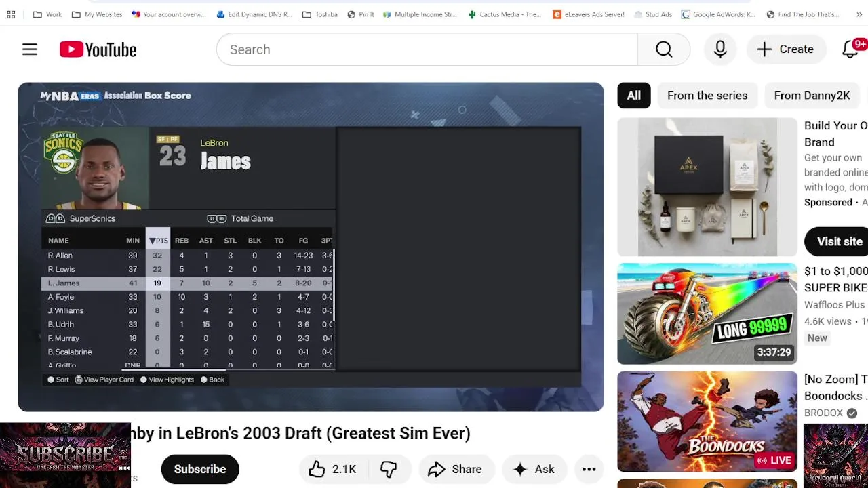Open the Toshiba bookmarks folder

click(320, 14)
